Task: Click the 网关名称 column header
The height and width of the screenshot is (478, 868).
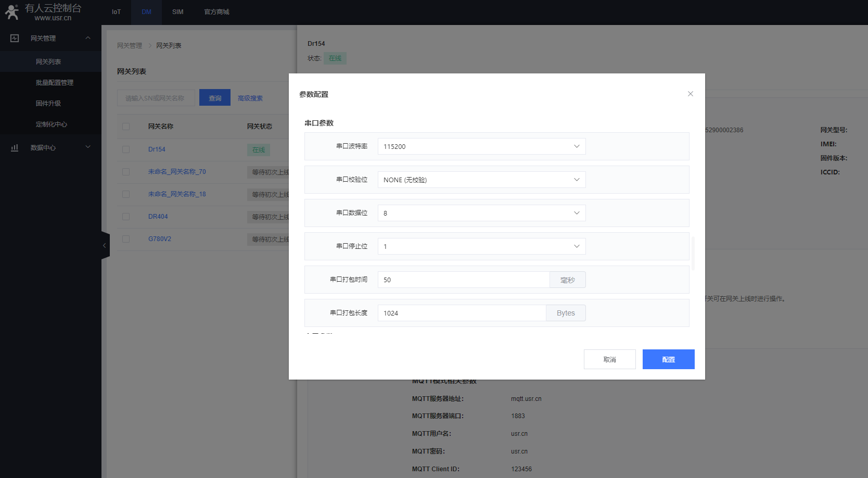Action: click(161, 127)
